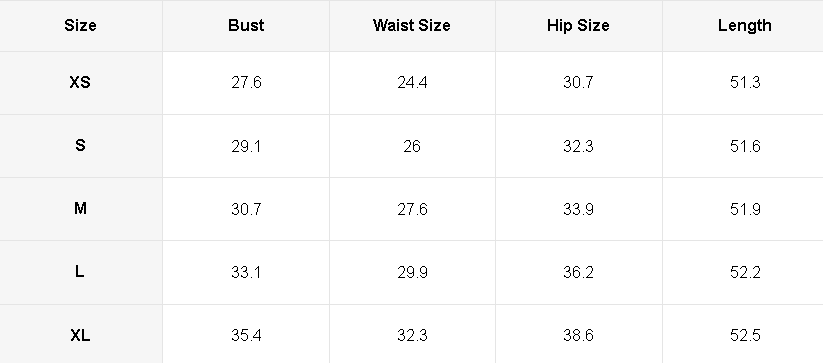Select the Bust column header

point(246,26)
